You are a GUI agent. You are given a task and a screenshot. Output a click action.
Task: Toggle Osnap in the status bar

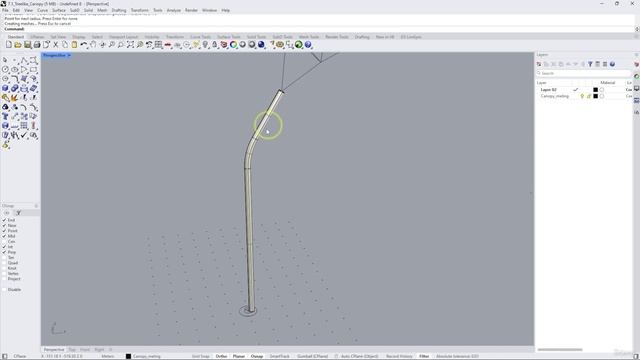tap(257, 356)
